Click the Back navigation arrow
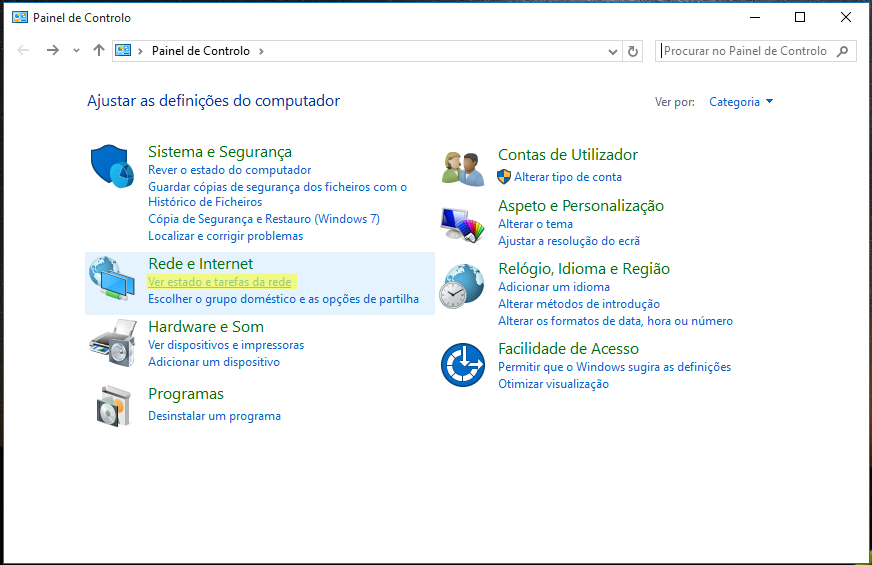Image resolution: width=872 pixels, height=565 pixels. click(23, 51)
